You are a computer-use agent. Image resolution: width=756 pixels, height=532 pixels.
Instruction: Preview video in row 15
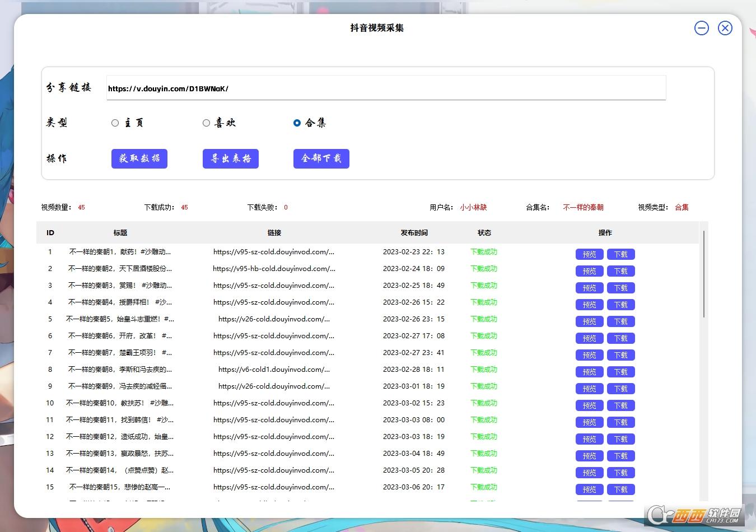(x=590, y=489)
